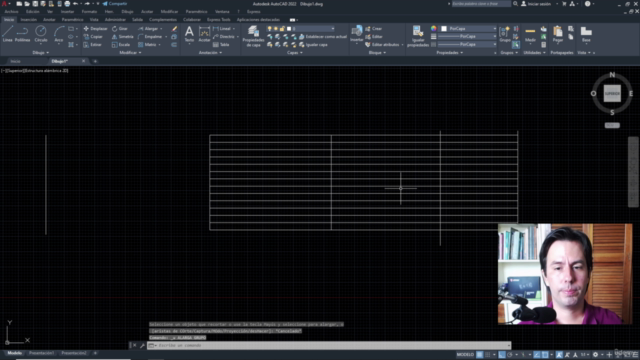Click the Escala scale tool

pos(121,44)
